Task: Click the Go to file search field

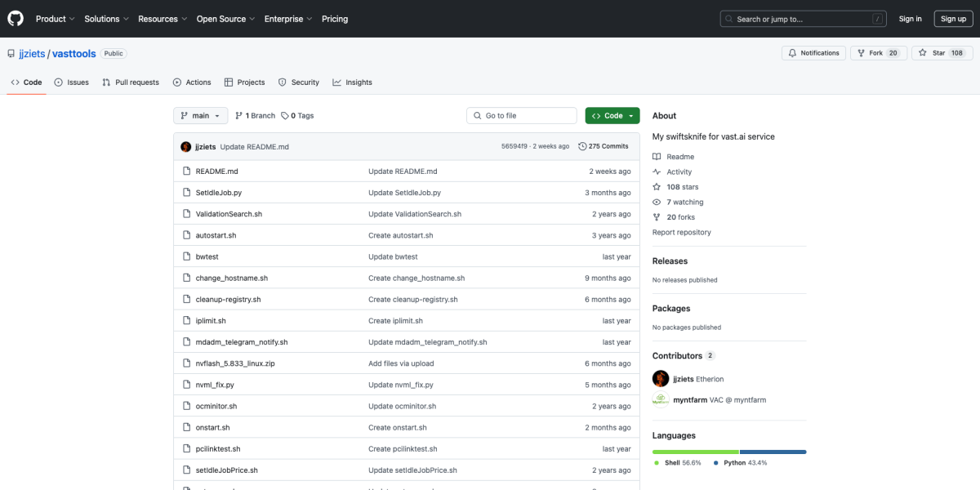Action: point(522,116)
